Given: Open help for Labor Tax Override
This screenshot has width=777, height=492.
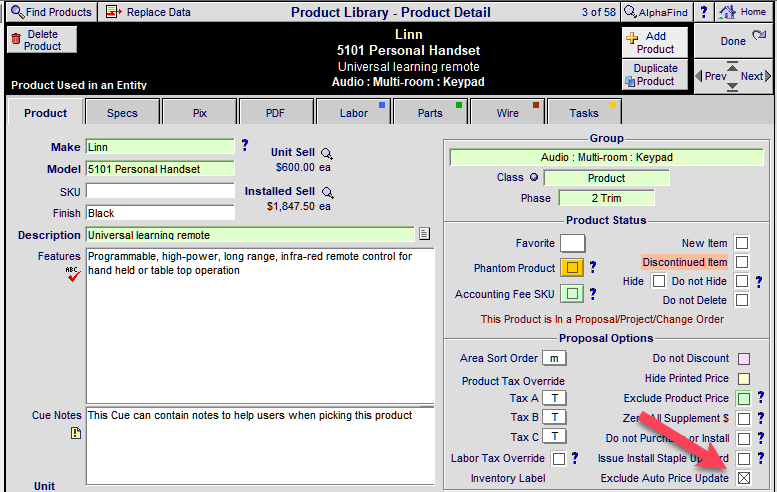Looking at the screenshot, I should pyautogui.click(x=575, y=458).
